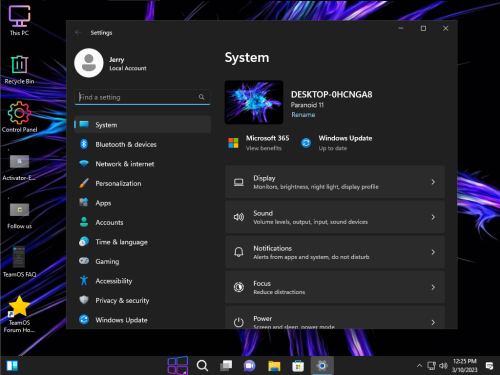Open Gaming category in sidebar
This screenshot has height=375, width=500.
coord(143,261)
